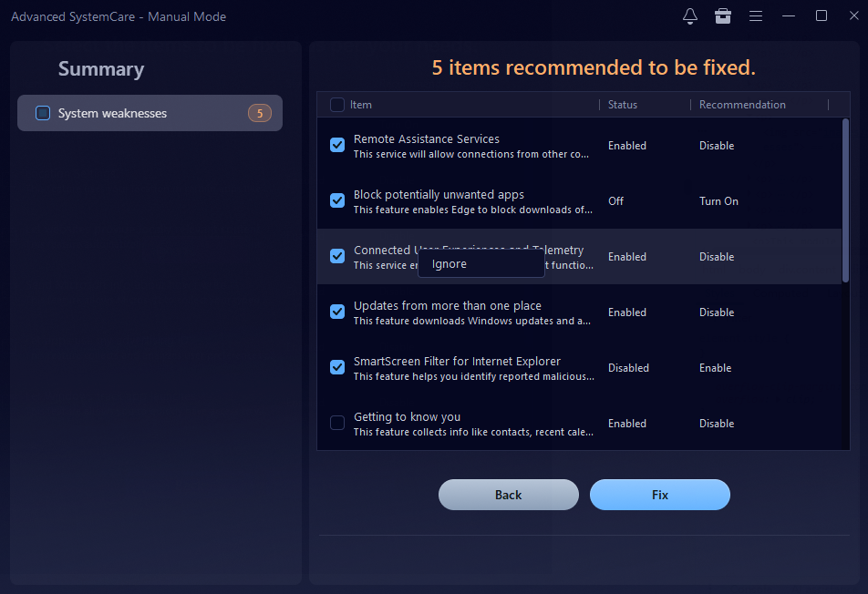Open the notifications bell icon
Screen dimensions: 868x594
coord(690,16)
